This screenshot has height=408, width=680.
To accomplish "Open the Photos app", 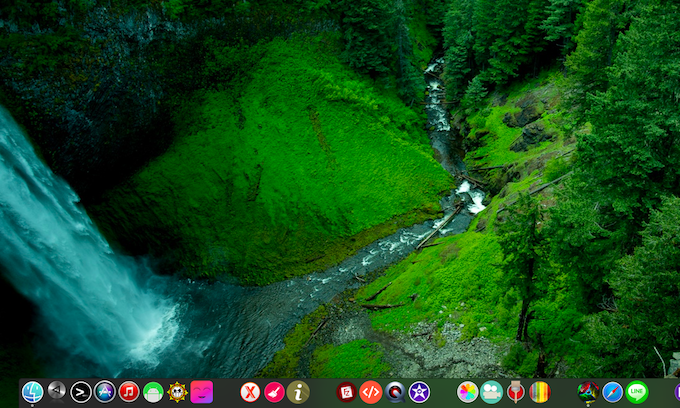I will [467, 392].
